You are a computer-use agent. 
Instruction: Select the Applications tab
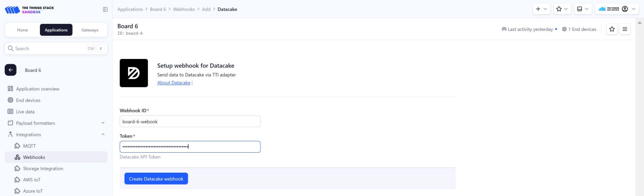[x=56, y=30]
